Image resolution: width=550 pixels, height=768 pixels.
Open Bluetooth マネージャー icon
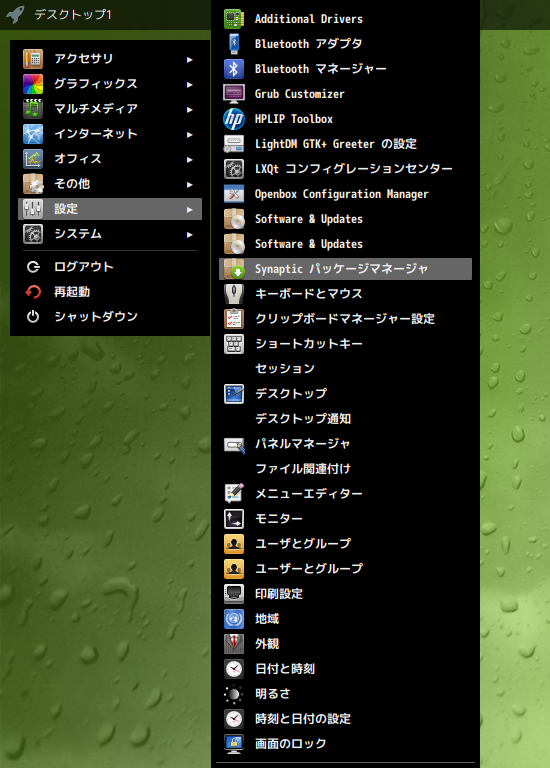tap(234, 69)
